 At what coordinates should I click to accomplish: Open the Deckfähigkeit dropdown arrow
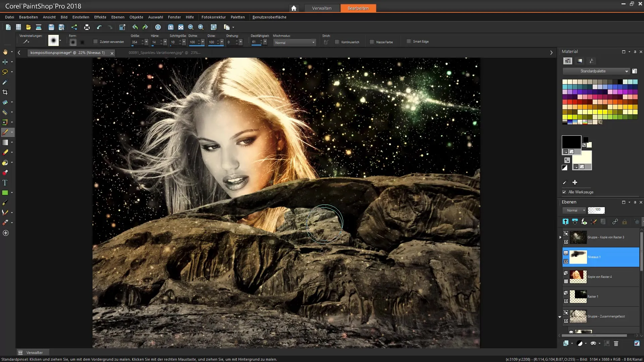coord(265,42)
